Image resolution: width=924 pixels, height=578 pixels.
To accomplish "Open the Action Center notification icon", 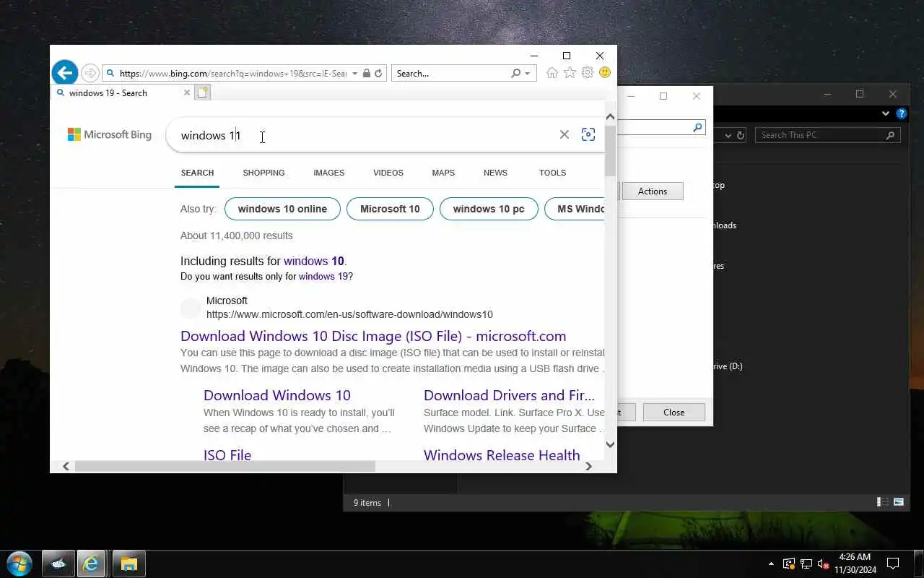I will coord(893,564).
